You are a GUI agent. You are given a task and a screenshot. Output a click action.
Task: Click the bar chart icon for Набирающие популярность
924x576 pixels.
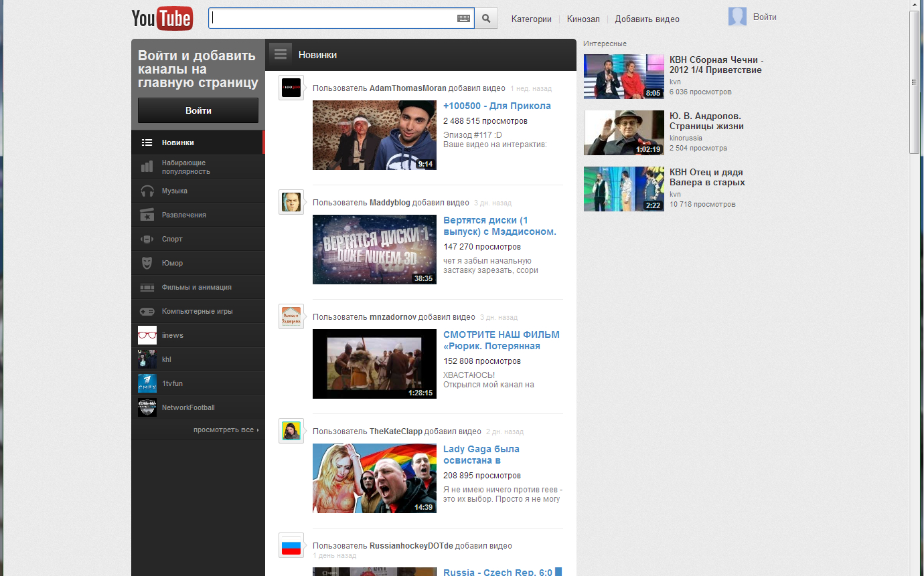pyautogui.click(x=147, y=167)
